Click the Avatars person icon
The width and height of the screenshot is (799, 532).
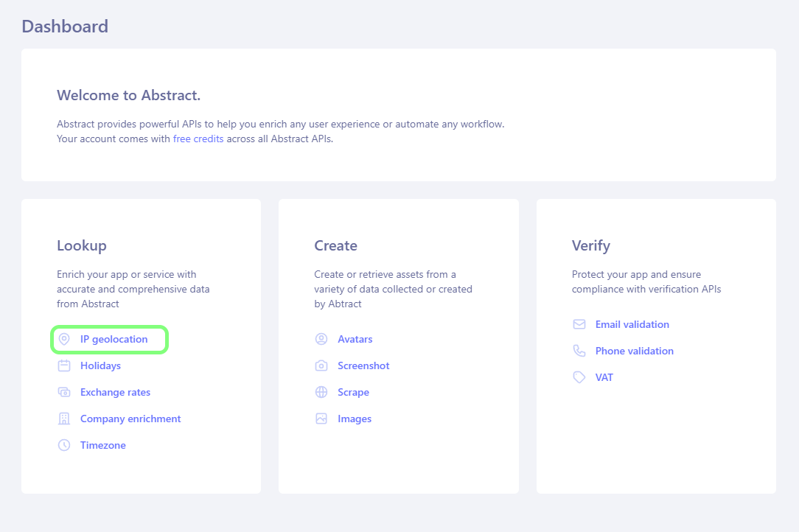321,339
